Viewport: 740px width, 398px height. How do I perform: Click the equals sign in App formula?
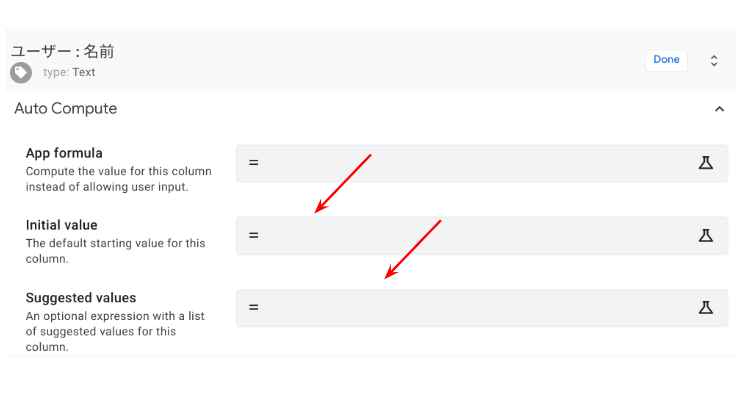254,163
